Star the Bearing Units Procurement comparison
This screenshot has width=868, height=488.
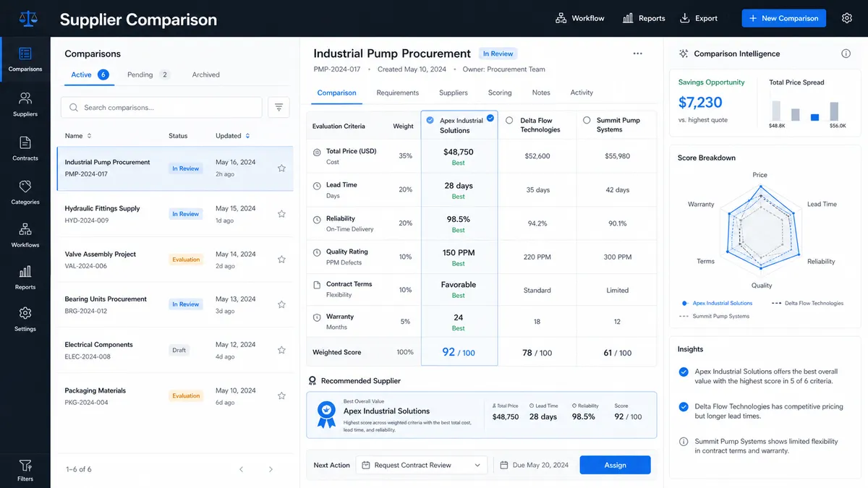click(281, 304)
